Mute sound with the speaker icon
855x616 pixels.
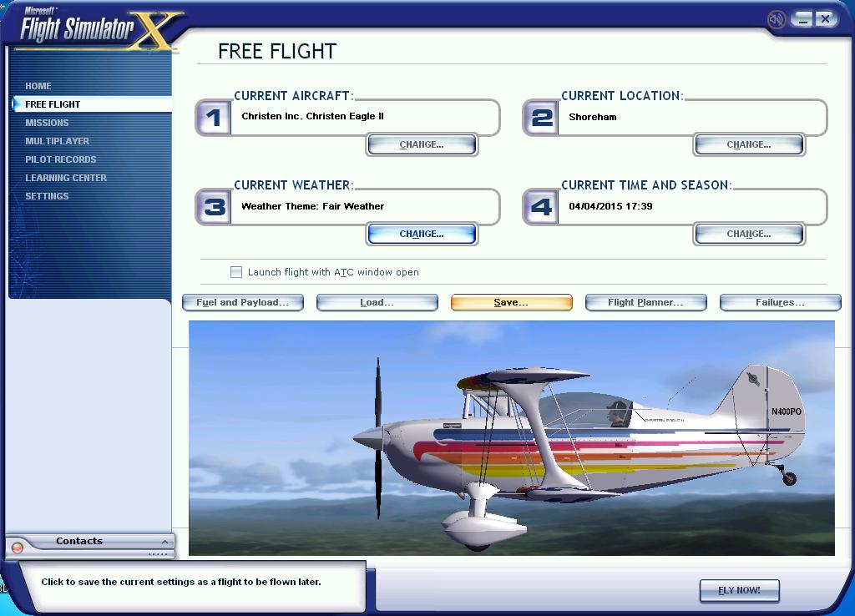pos(776,20)
